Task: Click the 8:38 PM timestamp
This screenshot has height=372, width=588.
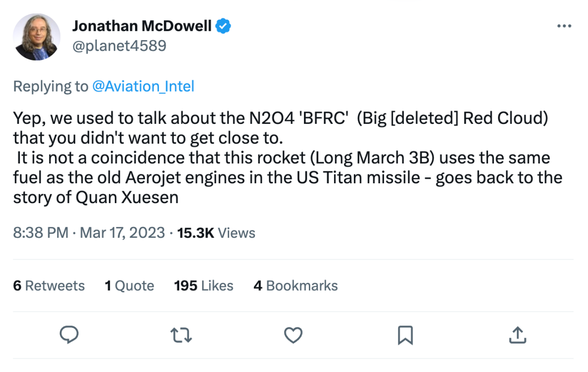Action: click(41, 233)
